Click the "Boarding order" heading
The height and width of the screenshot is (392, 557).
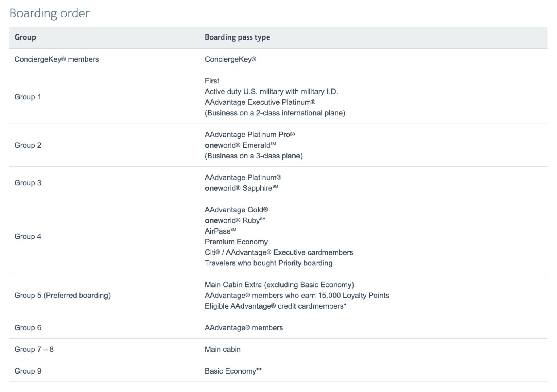[49, 13]
